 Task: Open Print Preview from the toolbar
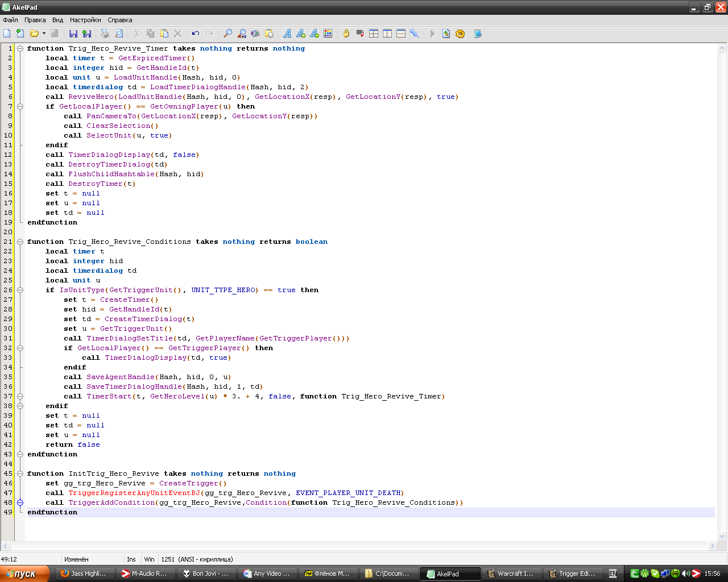[119, 34]
